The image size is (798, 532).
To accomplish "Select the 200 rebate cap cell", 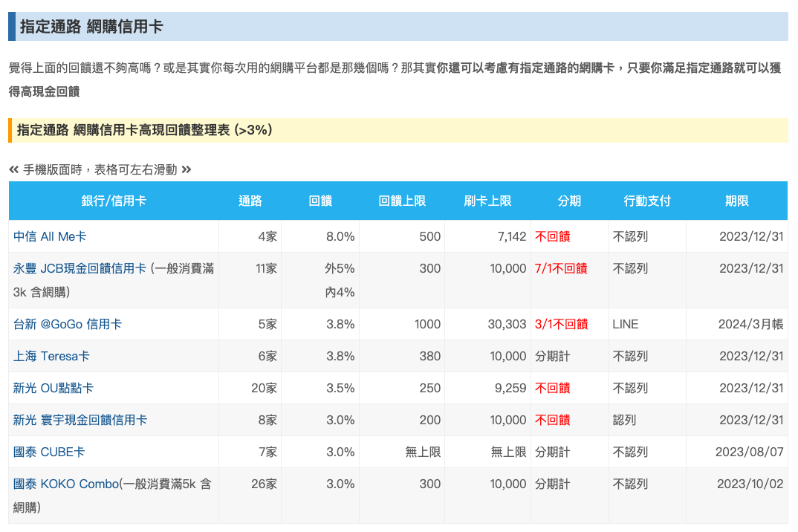I will 402,421.
